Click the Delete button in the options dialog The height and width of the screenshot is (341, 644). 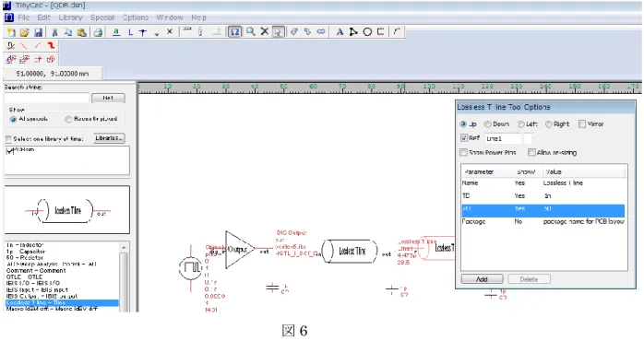point(529,279)
